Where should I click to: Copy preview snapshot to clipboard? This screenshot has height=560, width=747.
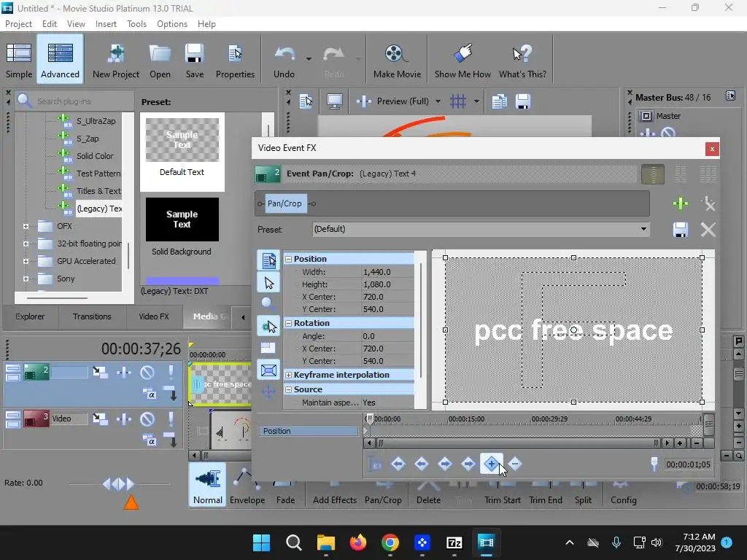click(x=499, y=101)
